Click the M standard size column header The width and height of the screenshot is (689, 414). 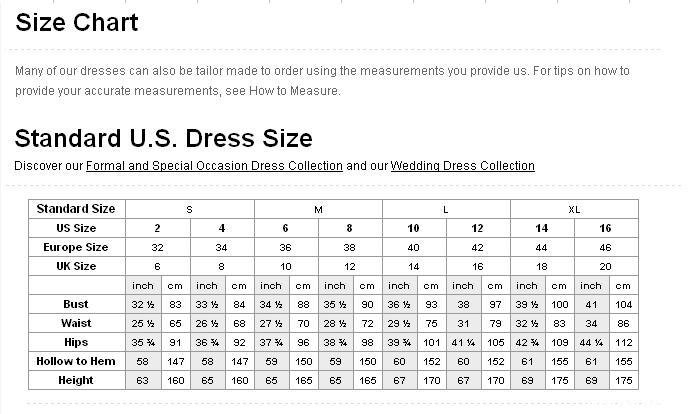(x=319, y=209)
